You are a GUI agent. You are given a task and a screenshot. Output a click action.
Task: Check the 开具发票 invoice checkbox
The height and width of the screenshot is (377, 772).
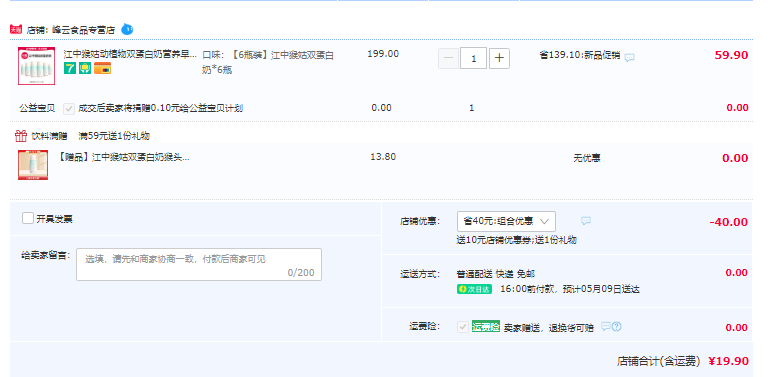click(28, 218)
